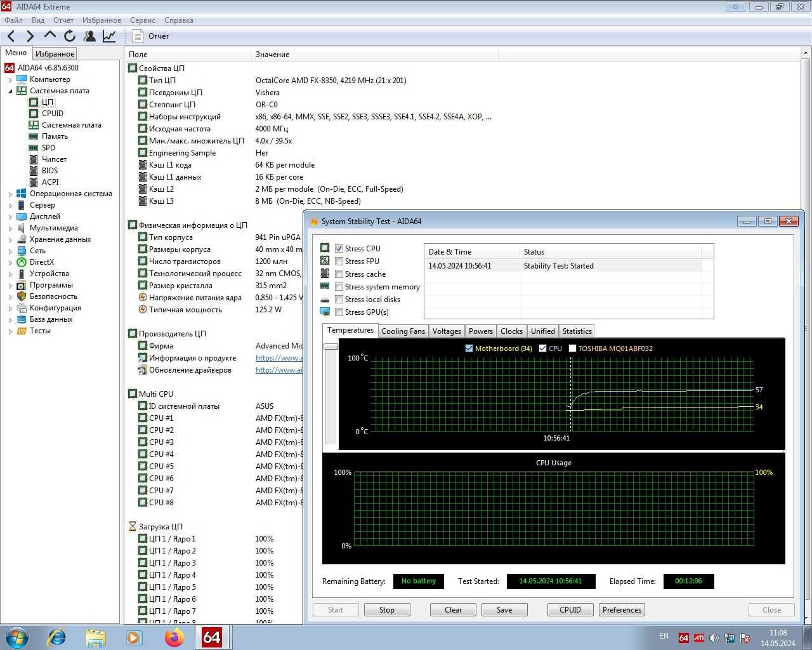The image size is (812, 650).
Task: Enable the Stress GPU(s) checkbox
Action: pos(339,312)
